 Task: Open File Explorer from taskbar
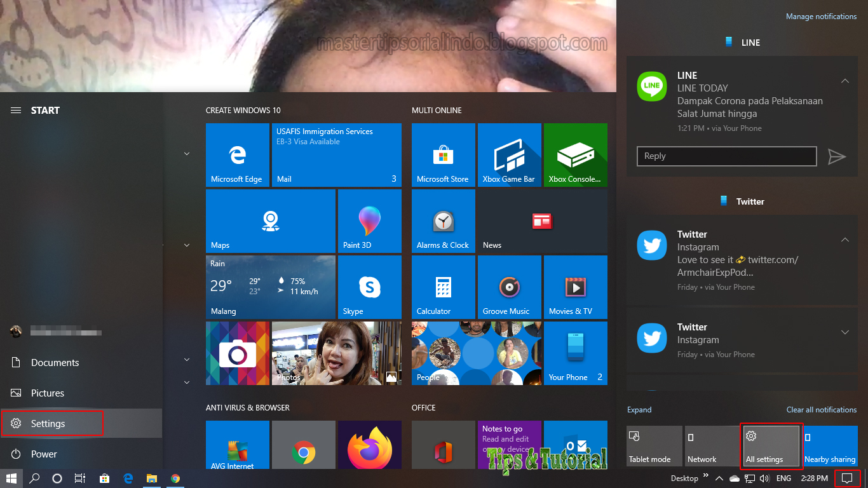pyautogui.click(x=152, y=478)
